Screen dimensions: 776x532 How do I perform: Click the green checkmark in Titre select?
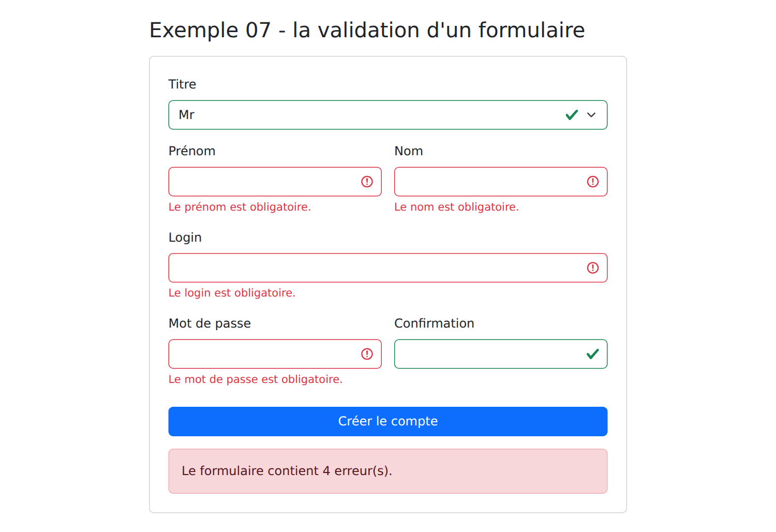point(572,115)
